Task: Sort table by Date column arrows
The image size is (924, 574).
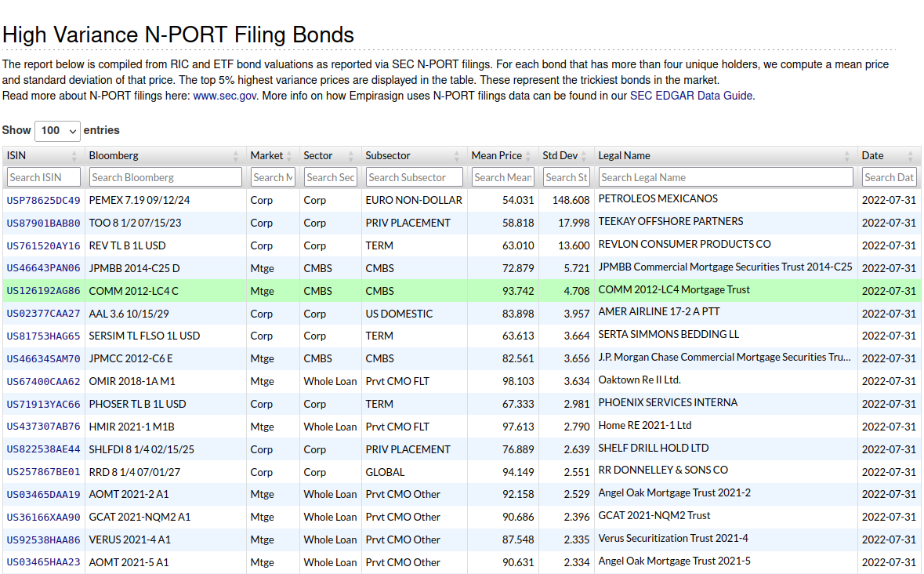Action: (x=910, y=156)
